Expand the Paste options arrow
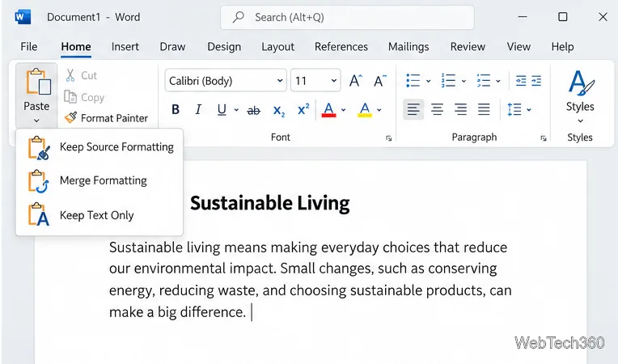 pyautogui.click(x=36, y=121)
